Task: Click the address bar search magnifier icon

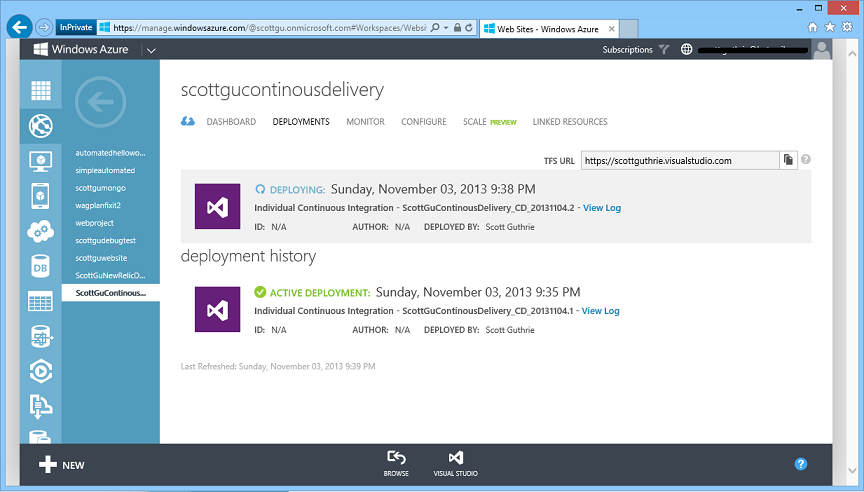Action: pos(435,28)
